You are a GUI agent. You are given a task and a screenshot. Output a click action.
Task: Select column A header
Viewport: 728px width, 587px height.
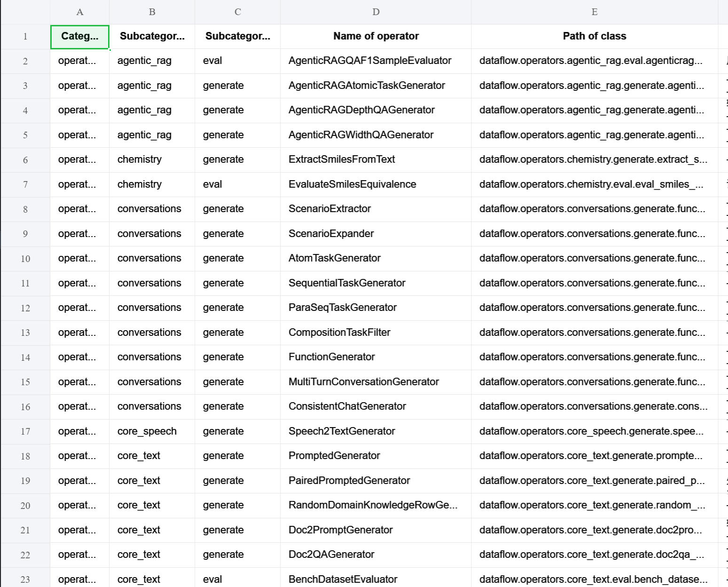[x=79, y=12]
